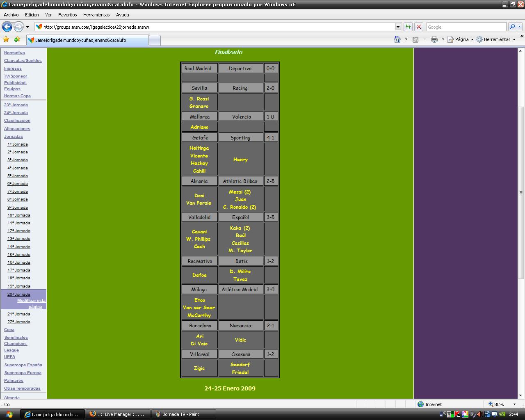Expand the address bar URL dropdown

click(398, 27)
